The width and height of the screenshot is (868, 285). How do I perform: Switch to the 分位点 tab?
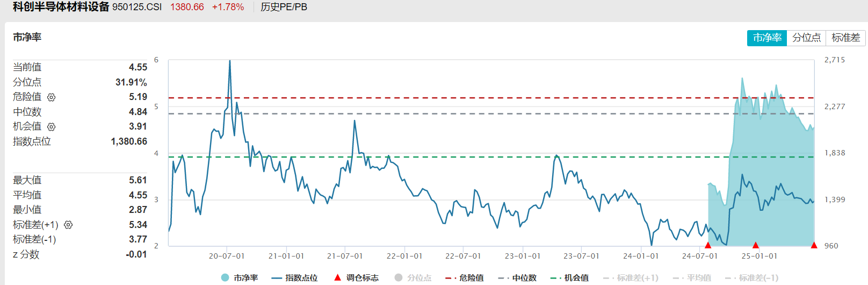coord(806,38)
